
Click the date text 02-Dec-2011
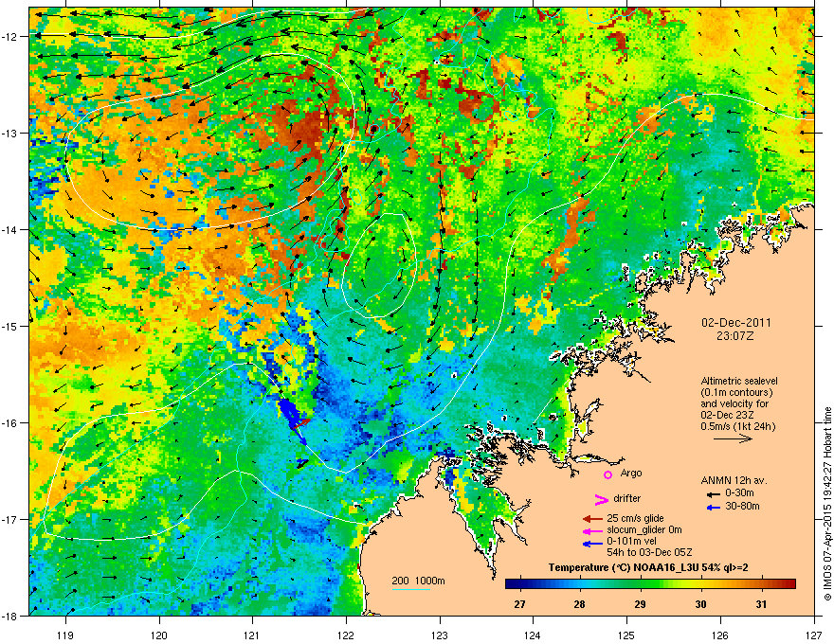click(736, 323)
